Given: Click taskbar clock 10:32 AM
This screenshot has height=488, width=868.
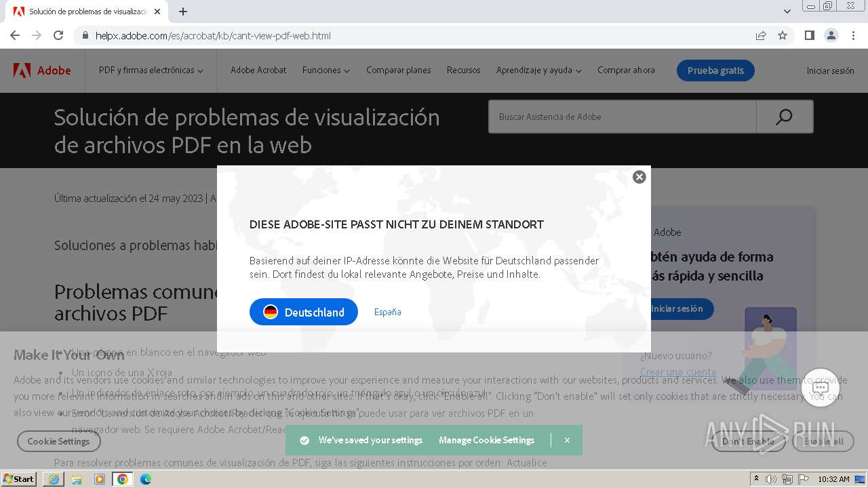Looking at the screenshot, I should point(833,479).
